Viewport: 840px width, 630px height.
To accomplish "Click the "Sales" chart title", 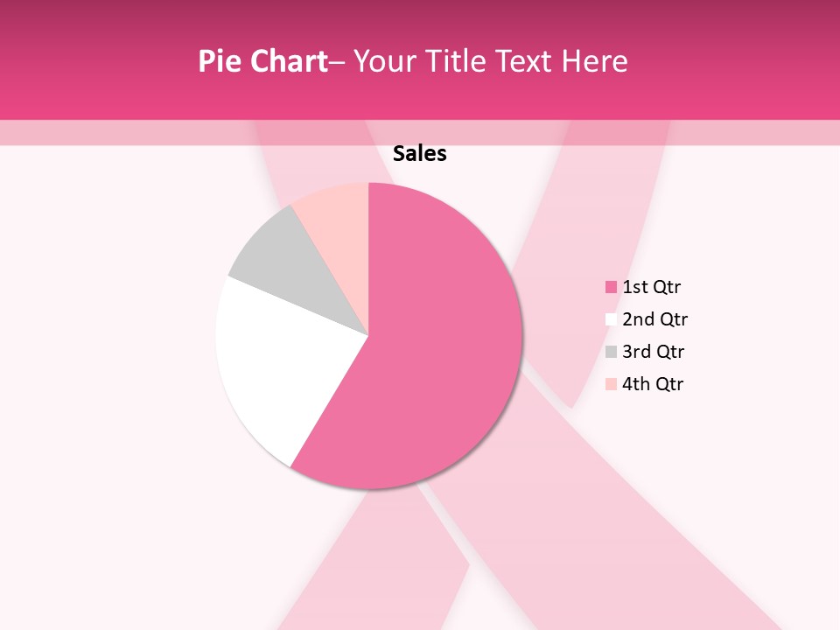I will [420, 154].
